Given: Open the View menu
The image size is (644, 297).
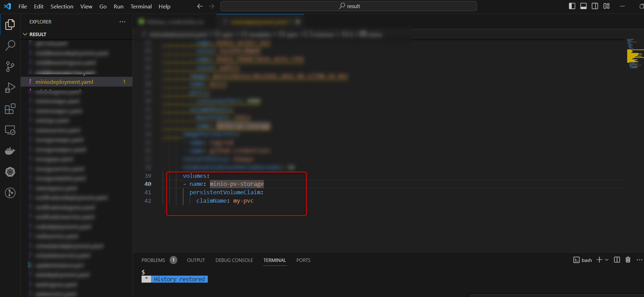Looking at the screenshot, I should pos(86,6).
